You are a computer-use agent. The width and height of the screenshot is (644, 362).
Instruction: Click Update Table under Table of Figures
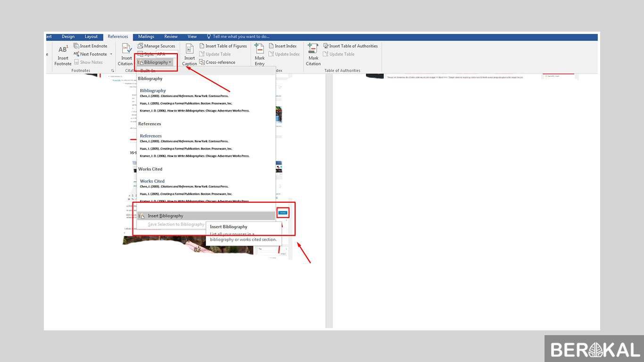(x=215, y=54)
